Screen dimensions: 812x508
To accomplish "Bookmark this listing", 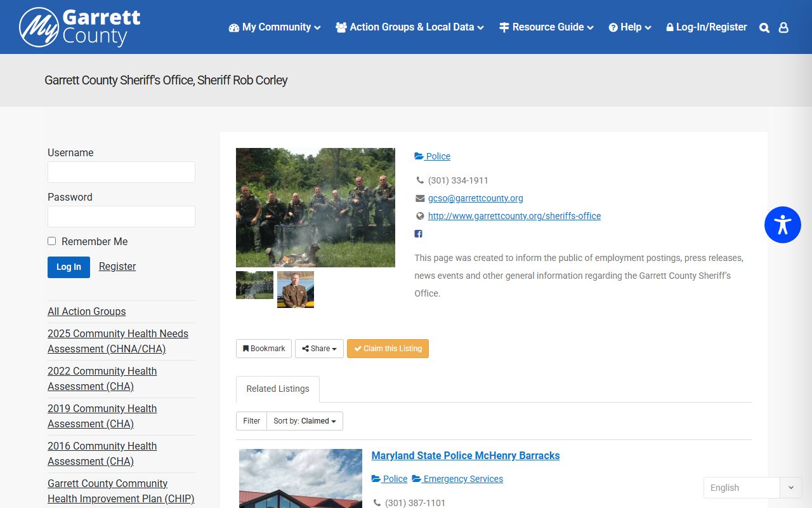I will point(264,349).
